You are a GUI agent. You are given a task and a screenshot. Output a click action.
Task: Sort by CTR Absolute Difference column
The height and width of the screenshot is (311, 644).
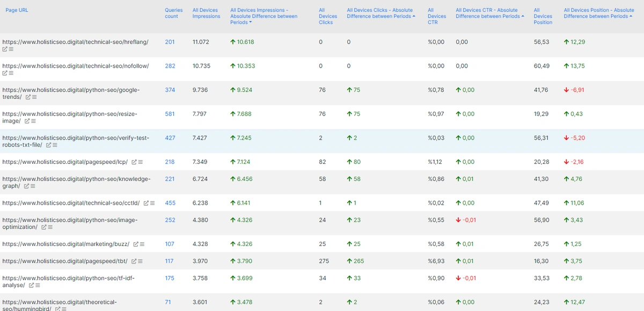coord(489,13)
